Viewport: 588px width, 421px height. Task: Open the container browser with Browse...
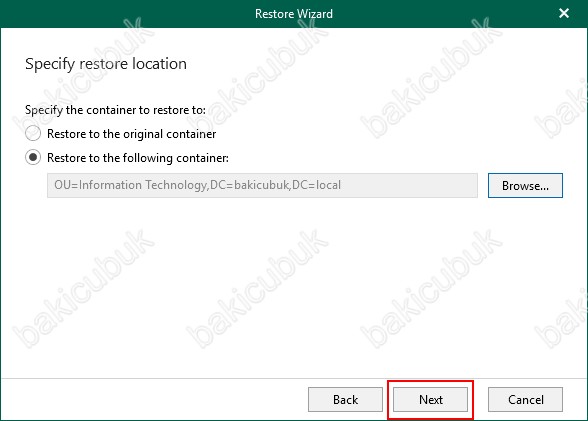(525, 185)
